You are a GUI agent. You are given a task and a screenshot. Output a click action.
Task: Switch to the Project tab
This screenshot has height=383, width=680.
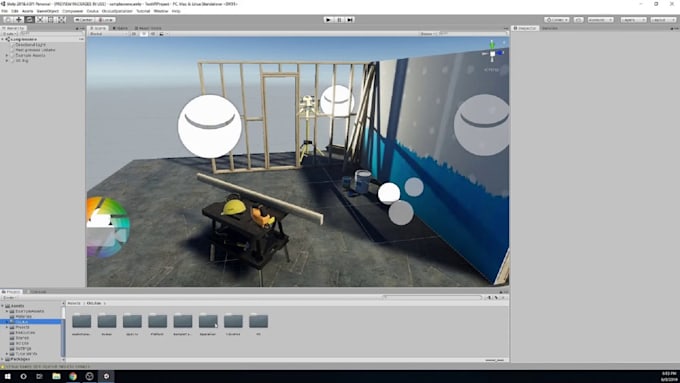click(x=11, y=292)
